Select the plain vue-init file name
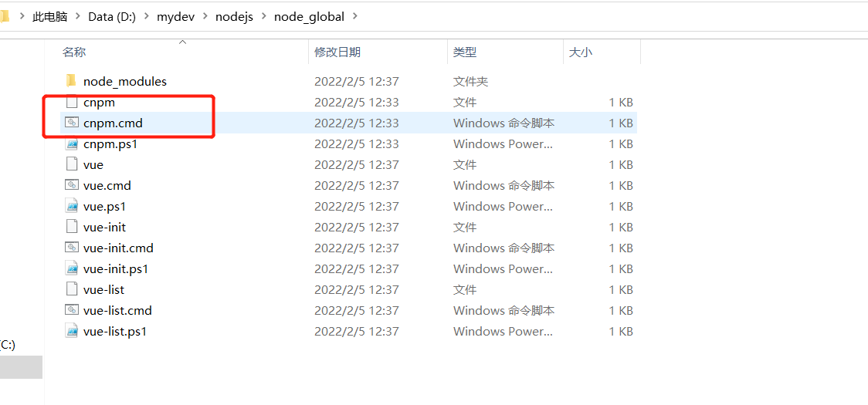 [104, 227]
